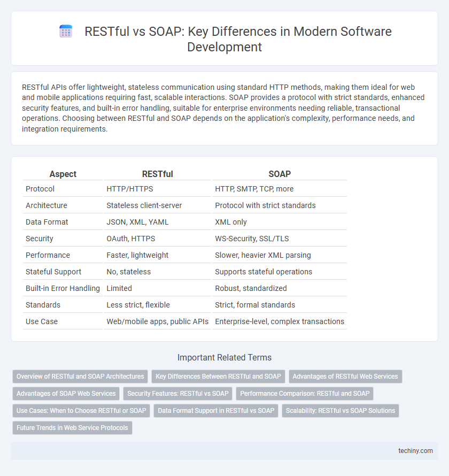Click the 'Aspect' column header
The height and width of the screenshot is (476, 449).
pos(63,174)
